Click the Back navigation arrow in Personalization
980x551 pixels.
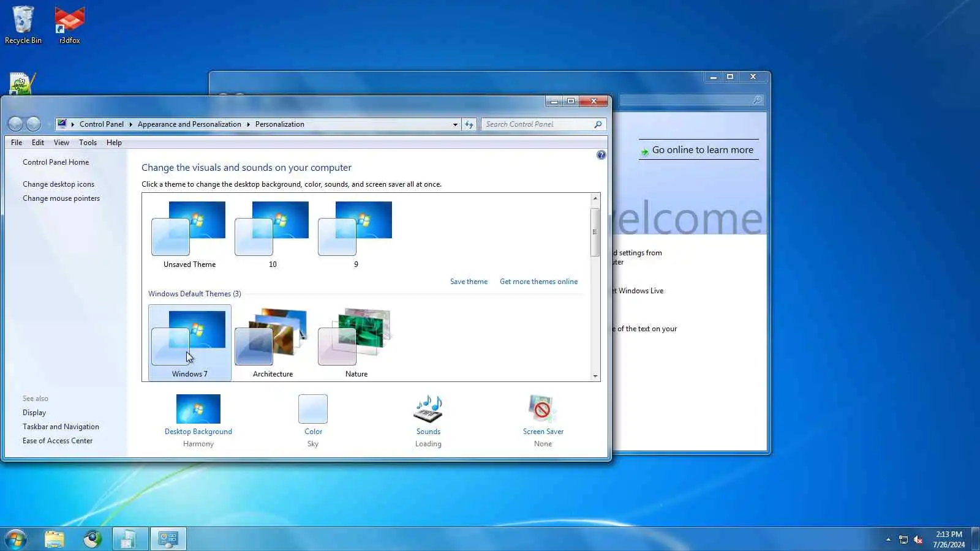15,124
